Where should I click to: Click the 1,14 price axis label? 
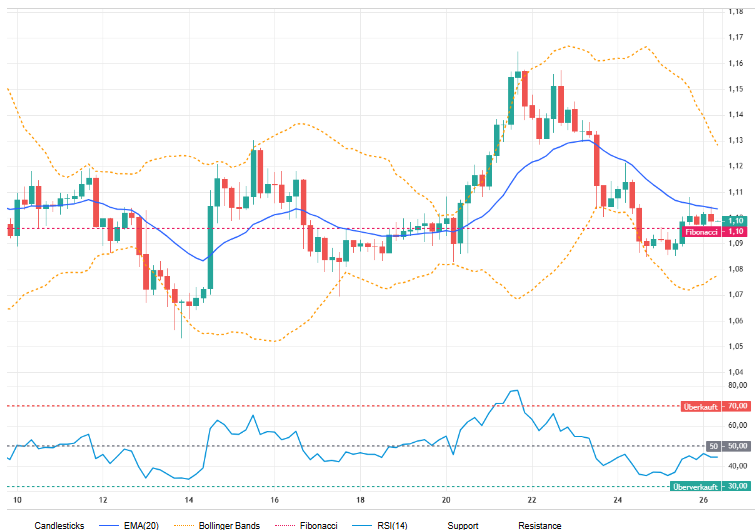tap(735, 115)
